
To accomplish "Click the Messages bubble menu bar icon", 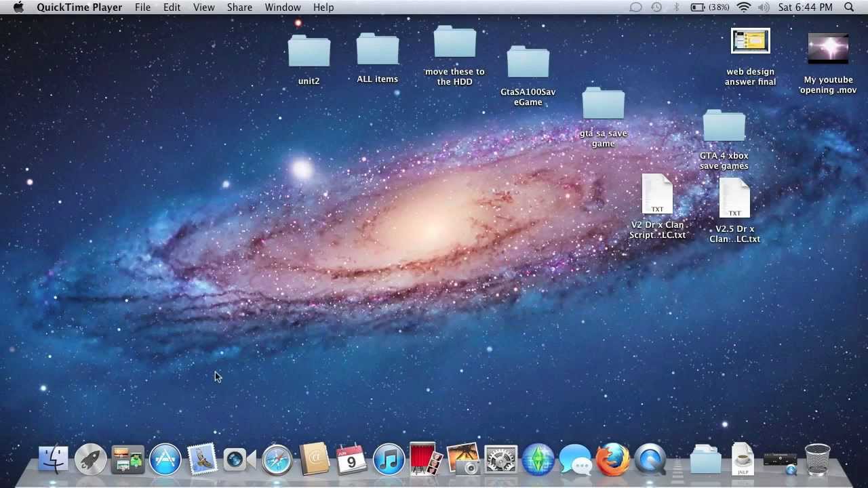I will pos(635,7).
